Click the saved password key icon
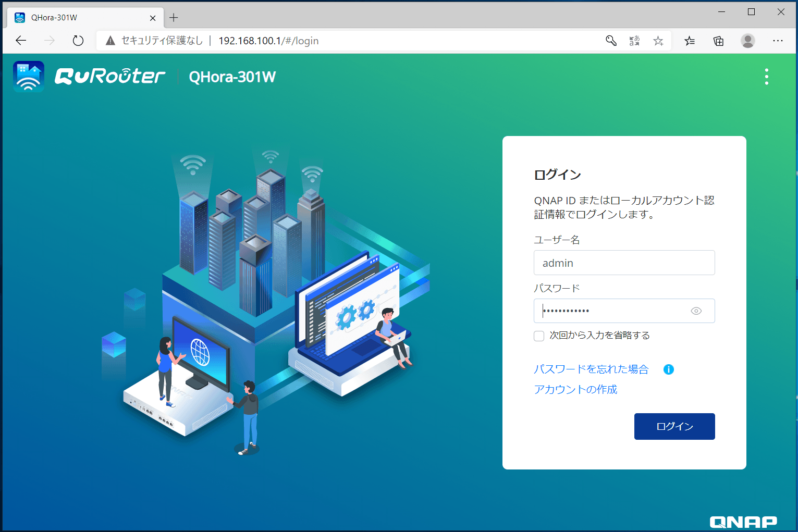Screen dimensions: 798x532 pyautogui.click(x=611, y=41)
